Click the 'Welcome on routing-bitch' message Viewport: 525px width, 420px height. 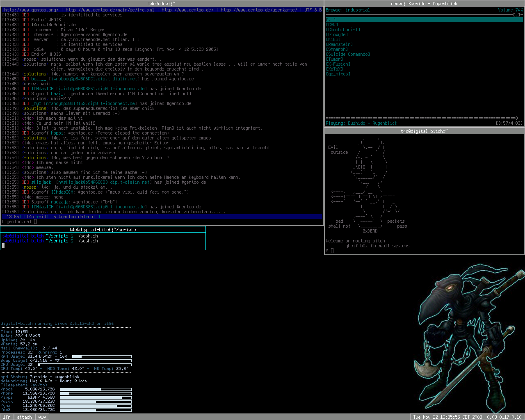pyautogui.click(x=358, y=241)
